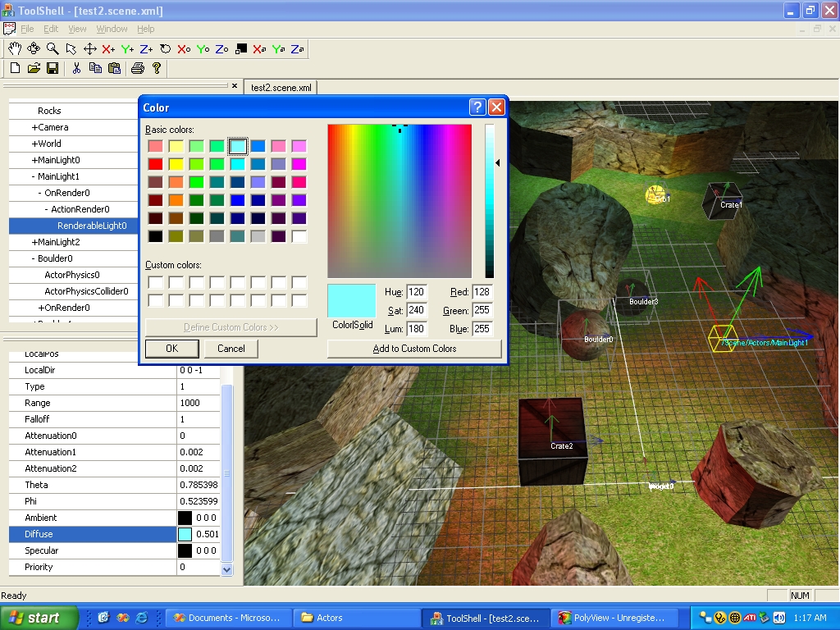
Task: Click the Hue value input field
Action: pyautogui.click(x=417, y=293)
